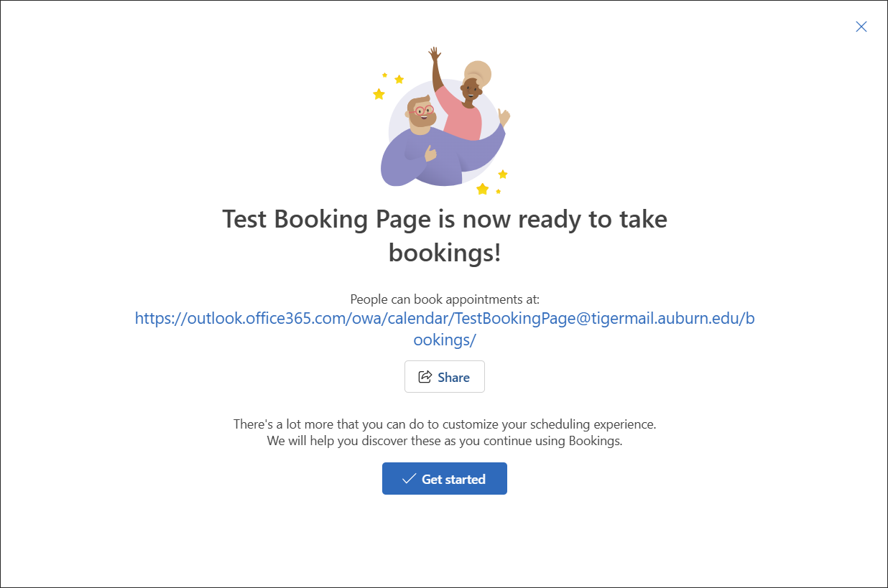Image resolution: width=888 pixels, height=588 pixels.
Task: Dismiss the dialog with the close X
Action: (861, 27)
